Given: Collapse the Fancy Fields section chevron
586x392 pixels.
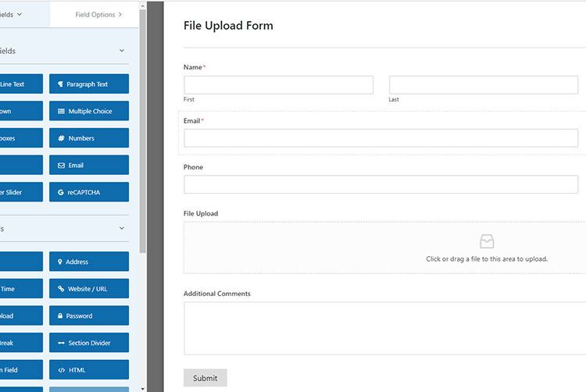Looking at the screenshot, I should click(121, 228).
